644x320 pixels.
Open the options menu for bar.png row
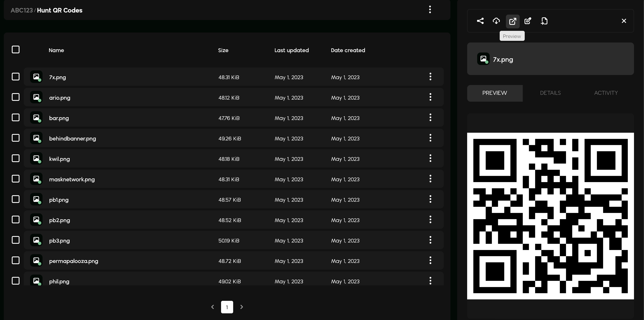pyautogui.click(x=430, y=118)
